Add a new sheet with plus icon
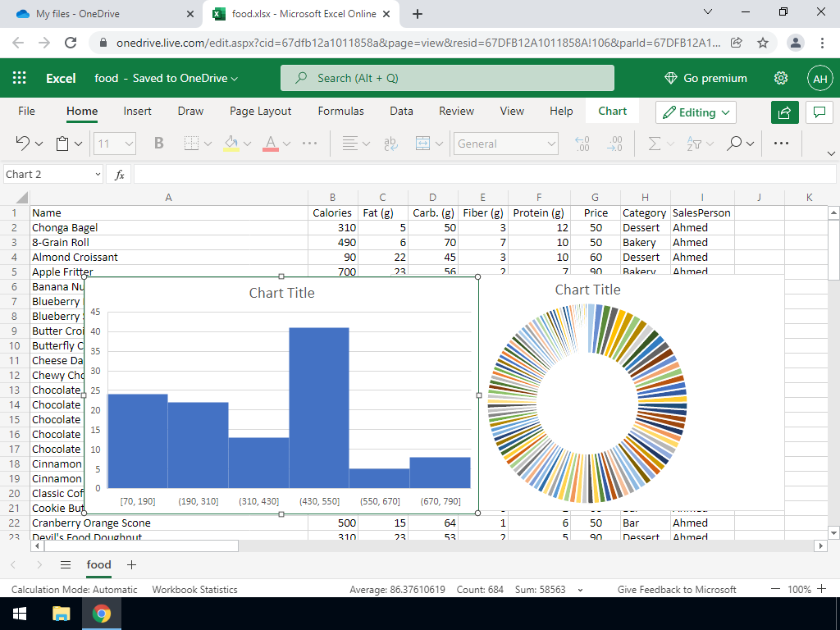The image size is (840, 630). (131, 564)
